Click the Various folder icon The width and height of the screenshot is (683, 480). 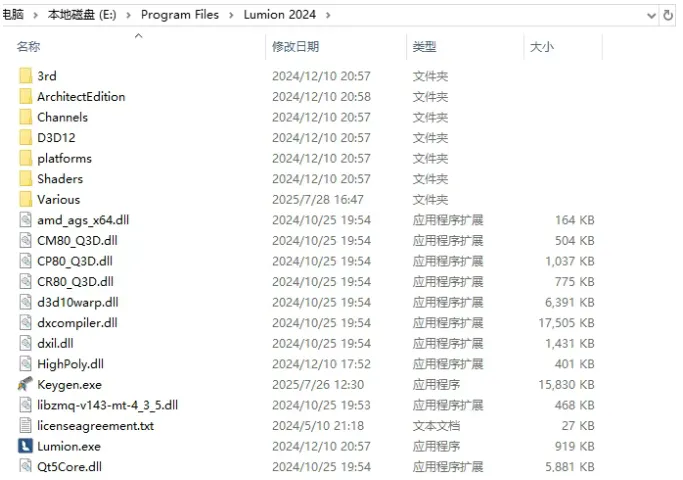tap(26, 199)
